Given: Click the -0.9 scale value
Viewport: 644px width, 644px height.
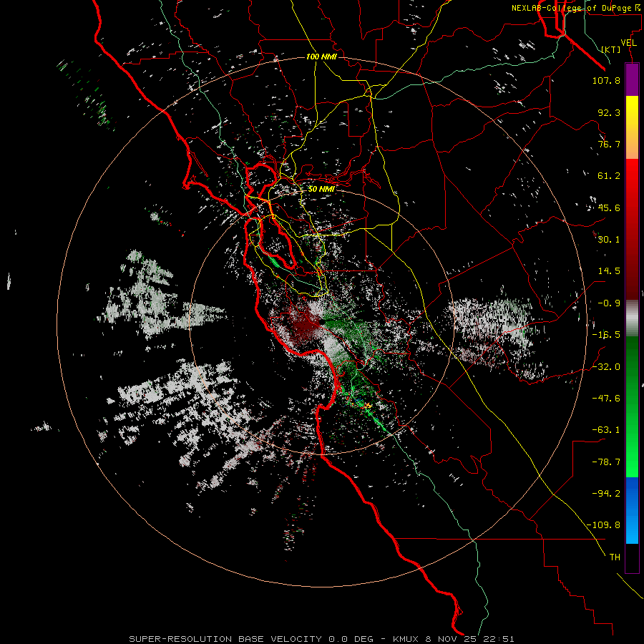Looking at the screenshot, I should point(609,303).
